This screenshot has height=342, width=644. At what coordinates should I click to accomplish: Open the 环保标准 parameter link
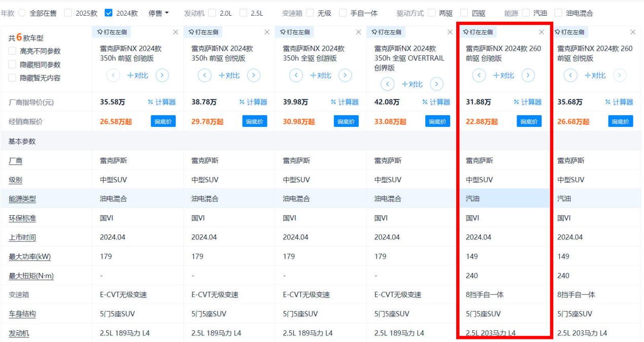pos(23,218)
